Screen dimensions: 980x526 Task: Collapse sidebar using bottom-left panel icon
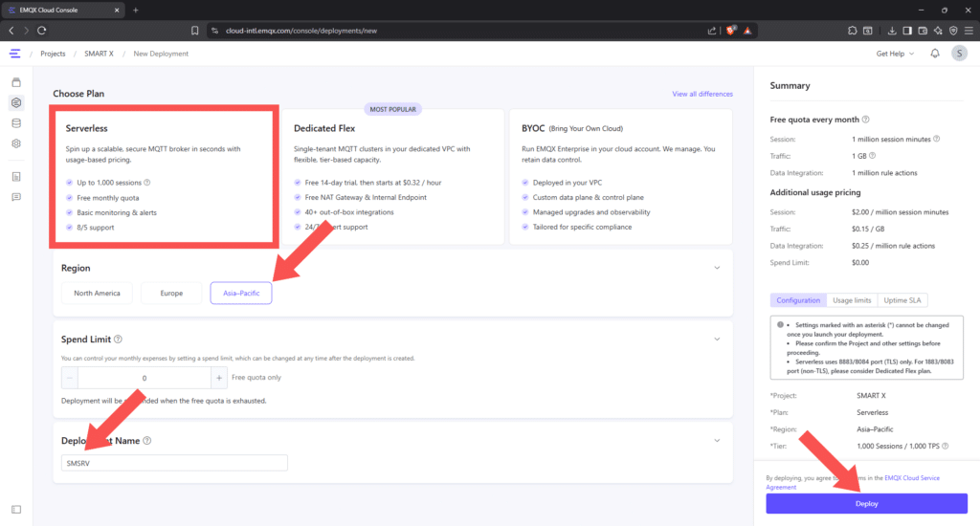point(16,510)
